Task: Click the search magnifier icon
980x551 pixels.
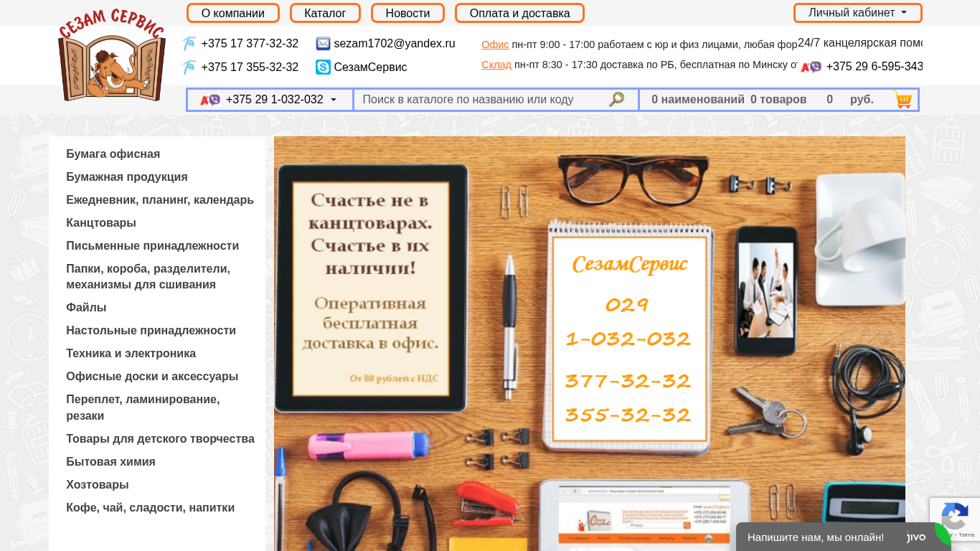Action: coord(616,100)
